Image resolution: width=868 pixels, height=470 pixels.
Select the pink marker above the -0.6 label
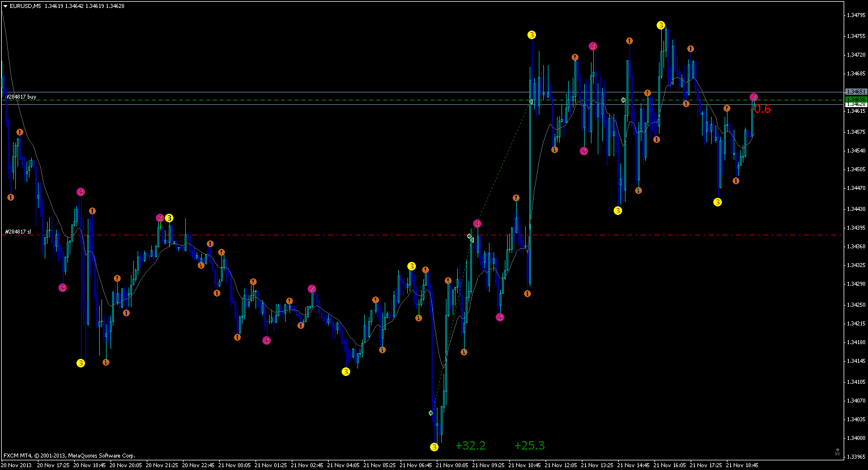[x=754, y=98]
